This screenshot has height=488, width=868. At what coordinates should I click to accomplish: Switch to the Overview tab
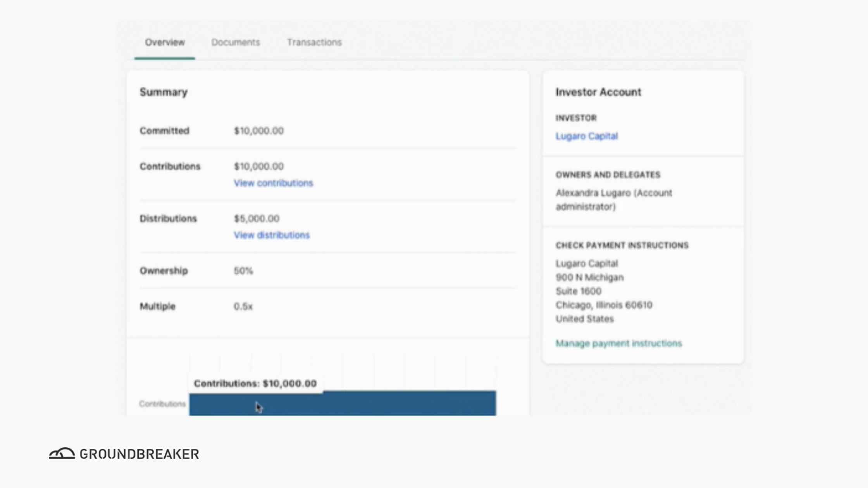(165, 42)
